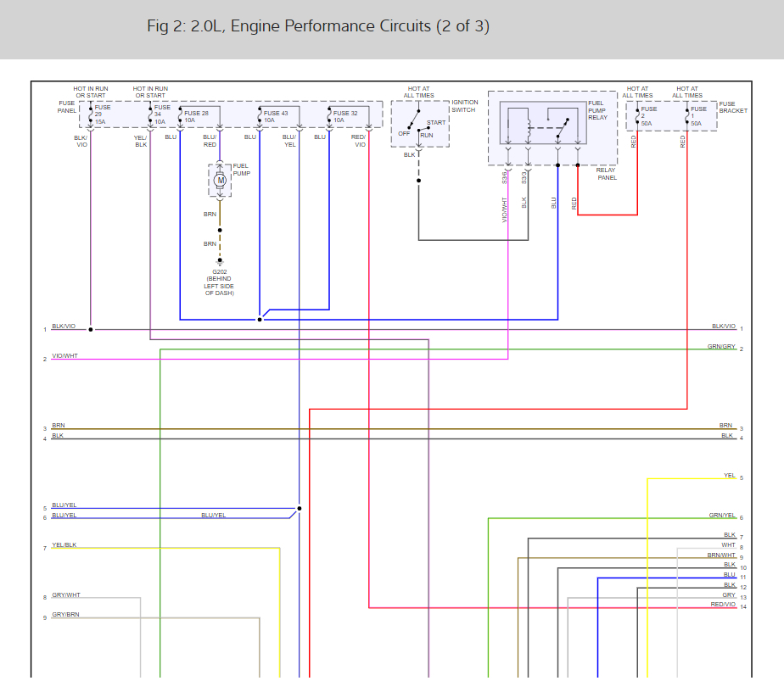Click the RED/VIO label at connector 14
784x692 pixels.
pyautogui.click(x=723, y=604)
